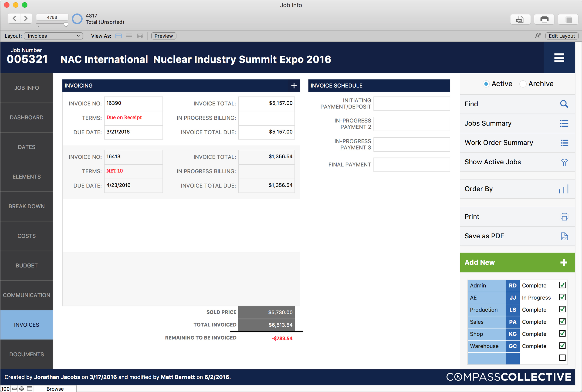This screenshot has height=392, width=582.
Task: Switch to the DATES tab
Action: (x=27, y=147)
